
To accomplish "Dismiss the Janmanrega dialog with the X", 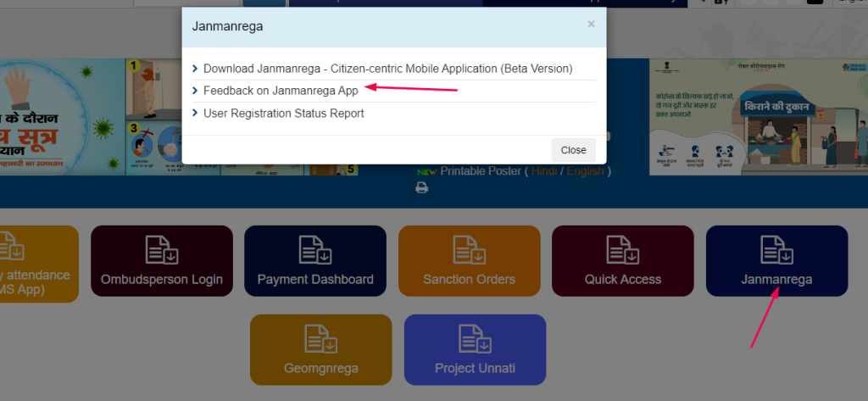I will click(591, 25).
